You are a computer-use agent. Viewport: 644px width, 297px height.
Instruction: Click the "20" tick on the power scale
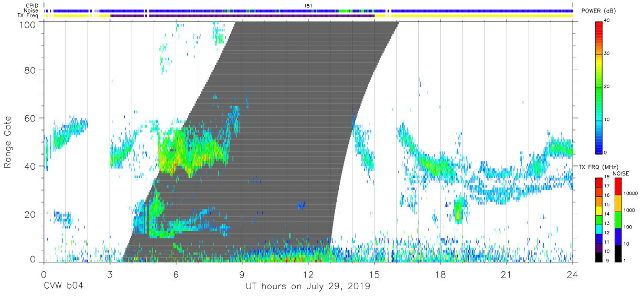click(607, 87)
